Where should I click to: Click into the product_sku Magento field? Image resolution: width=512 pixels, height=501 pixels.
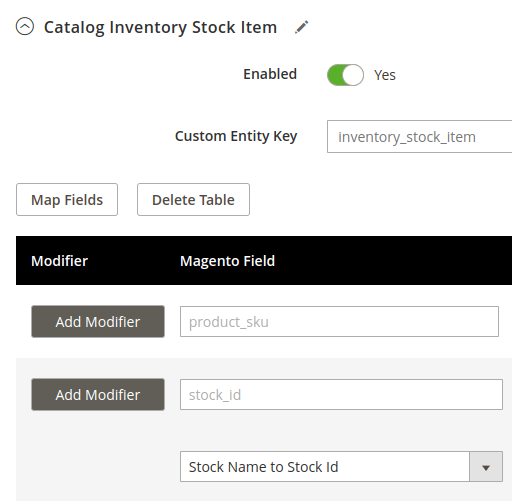point(339,322)
